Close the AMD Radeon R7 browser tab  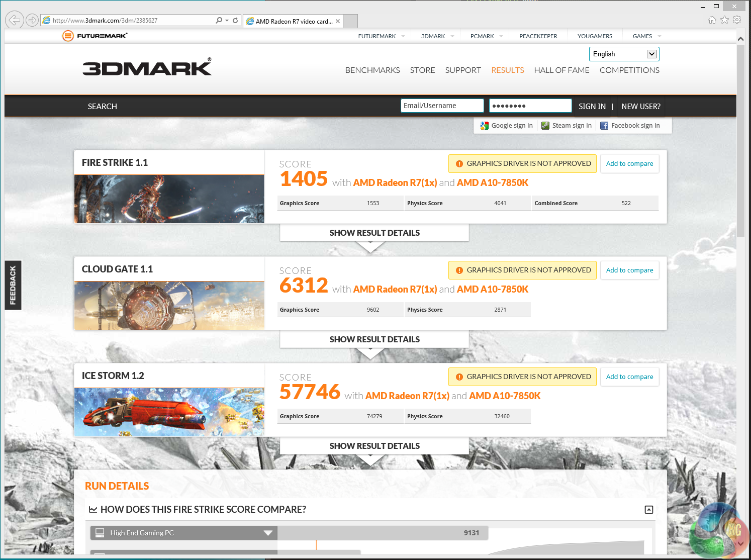(x=338, y=21)
